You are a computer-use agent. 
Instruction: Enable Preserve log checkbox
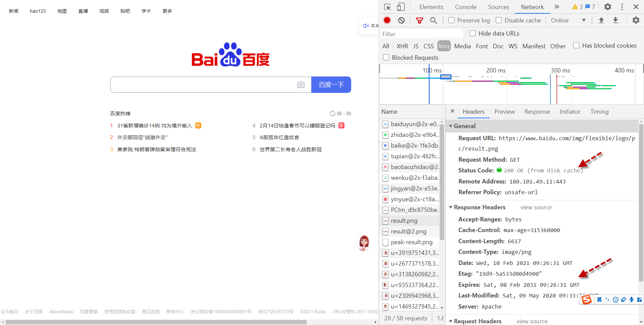[x=451, y=20]
